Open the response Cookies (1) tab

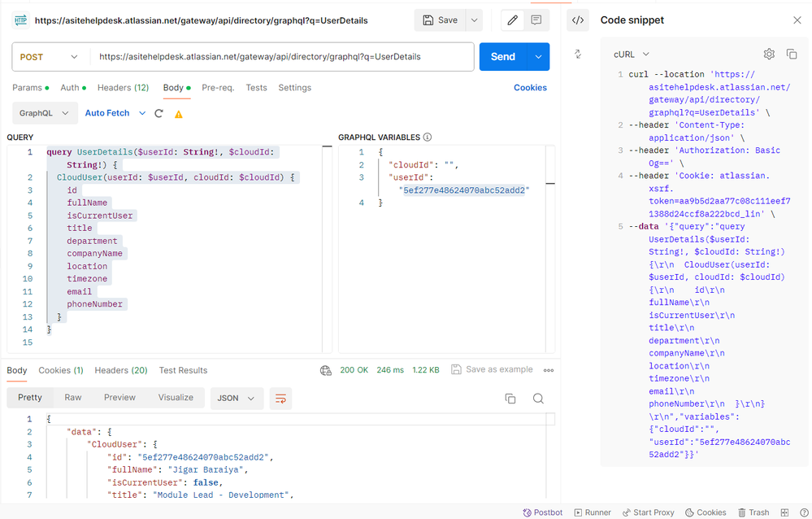click(x=61, y=370)
